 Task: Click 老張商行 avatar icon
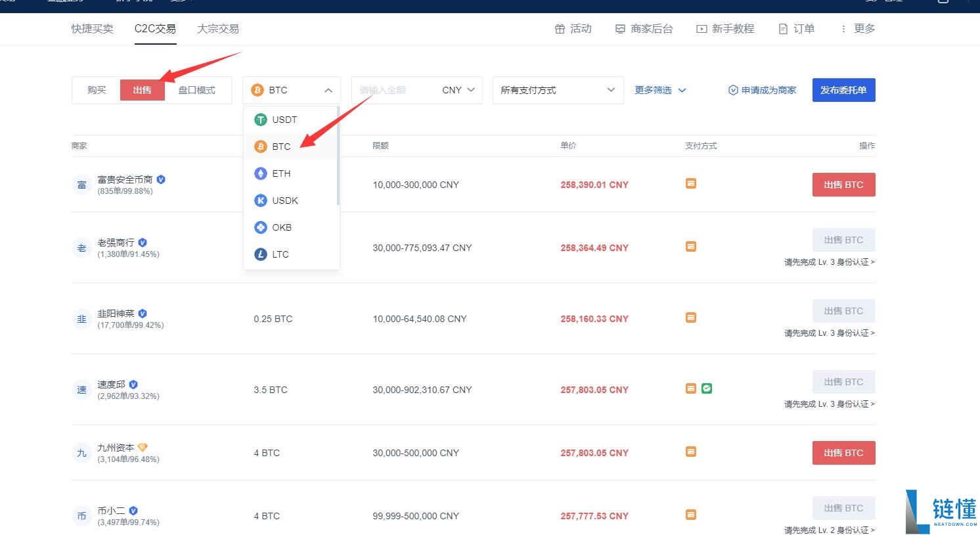pyautogui.click(x=81, y=248)
